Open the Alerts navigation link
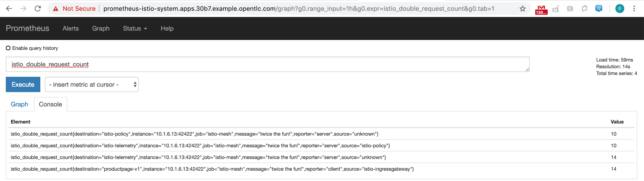Viewport: 644px width, 181px height. coord(71,28)
